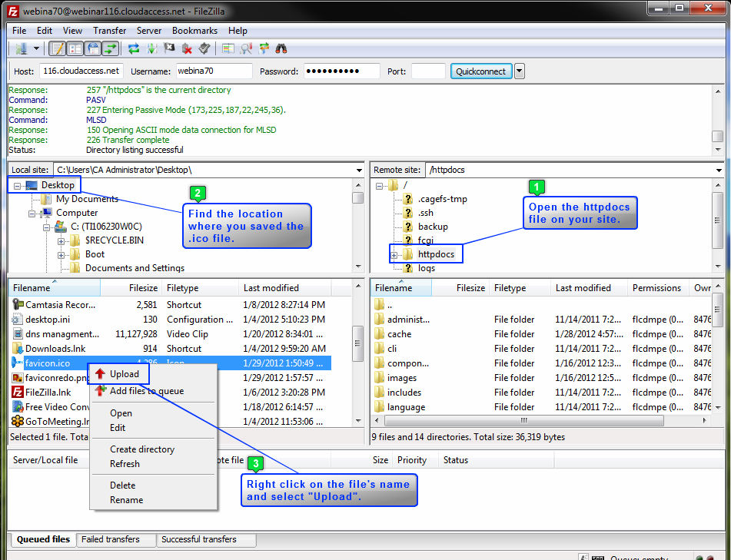Screen dimensions: 731x560
Task: Toggle the message log display
Action: point(58,48)
